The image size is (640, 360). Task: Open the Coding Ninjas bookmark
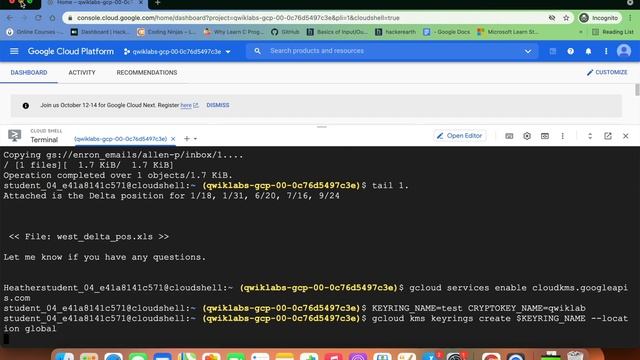coord(167,32)
